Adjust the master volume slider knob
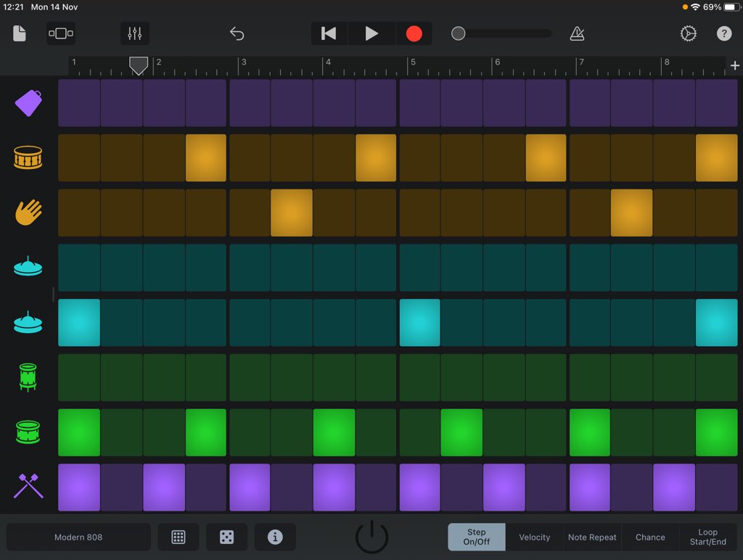The width and height of the screenshot is (743, 560). 459,33
